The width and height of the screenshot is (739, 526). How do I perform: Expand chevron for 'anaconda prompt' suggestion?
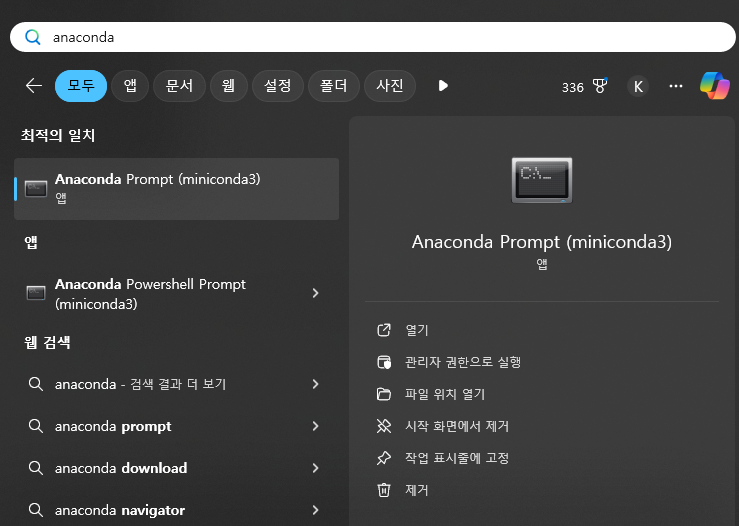coord(315,426)
